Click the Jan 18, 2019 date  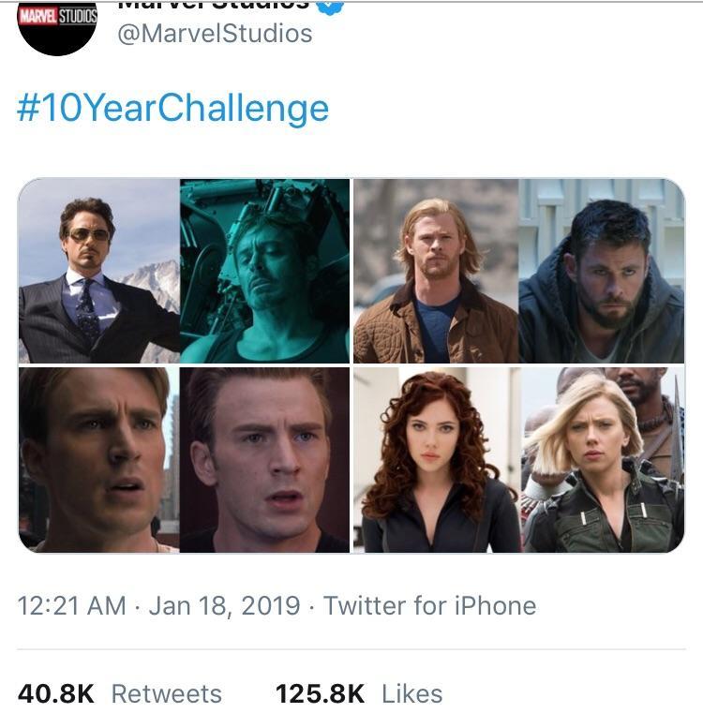tap(223, 605)
